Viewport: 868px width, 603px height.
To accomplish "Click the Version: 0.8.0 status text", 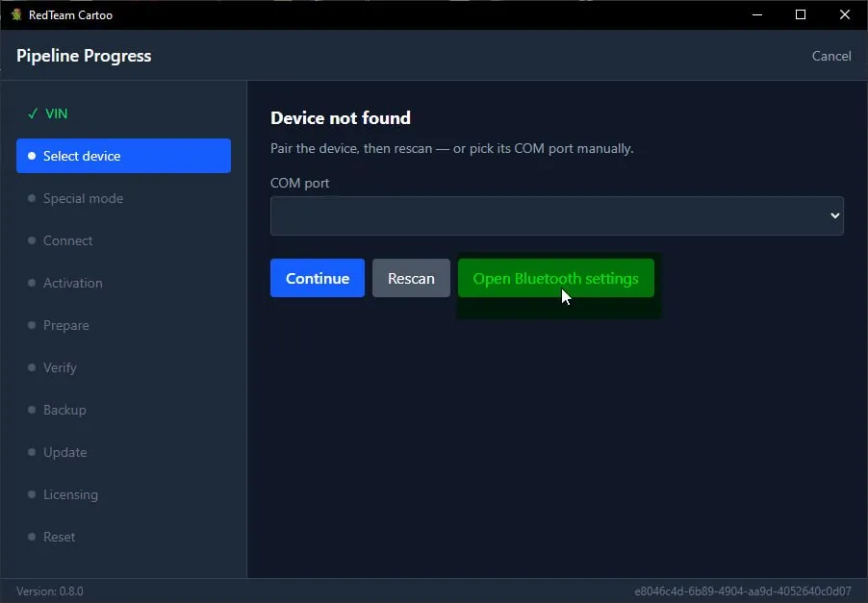I will click(x=50, y=591).
